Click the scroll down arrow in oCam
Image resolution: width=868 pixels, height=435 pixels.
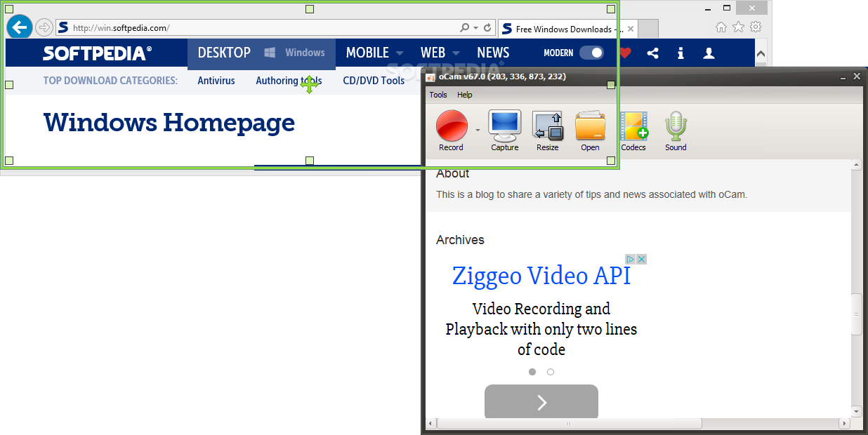pyautogui.click(x=857, y=411)
